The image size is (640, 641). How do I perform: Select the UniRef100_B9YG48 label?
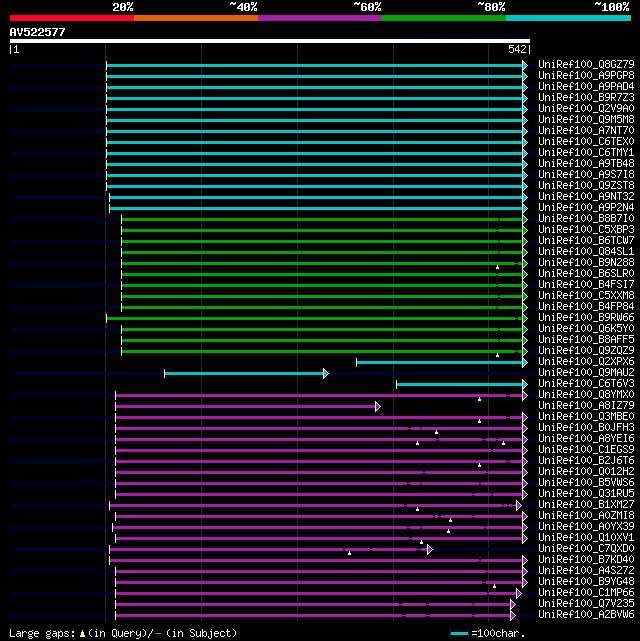coord(586,582)
